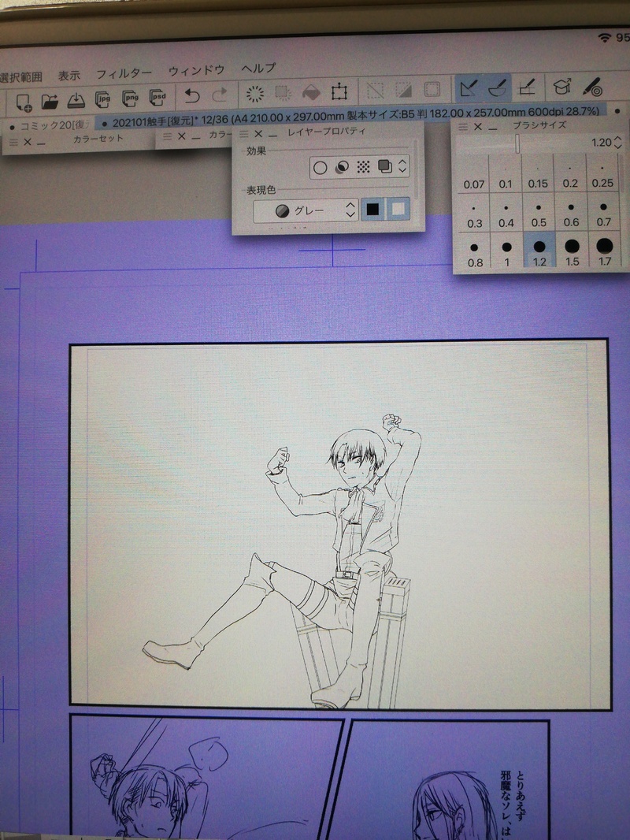
Task: Open the カラーセット panel menu icon
Action: [x=13, y=143]
